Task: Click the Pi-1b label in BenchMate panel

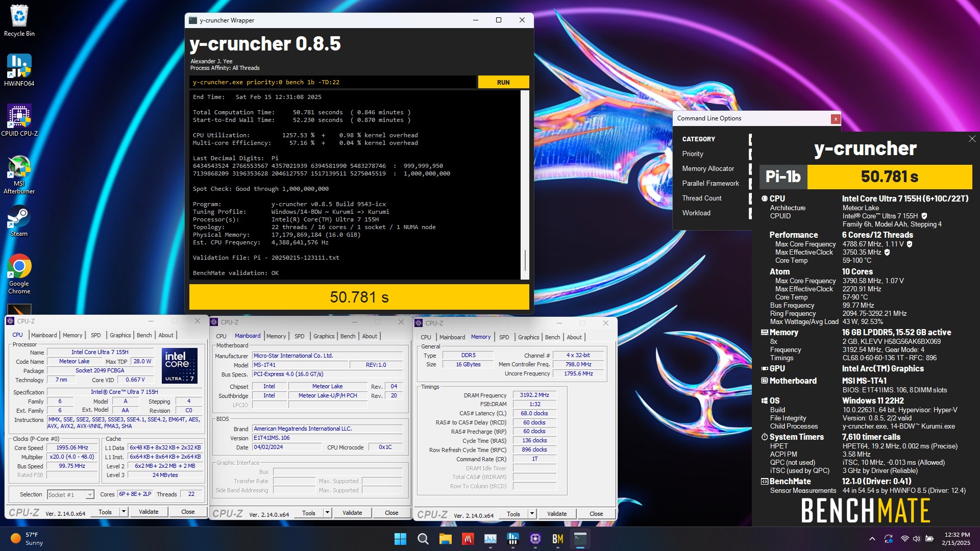Action: (x=783, y=177)
